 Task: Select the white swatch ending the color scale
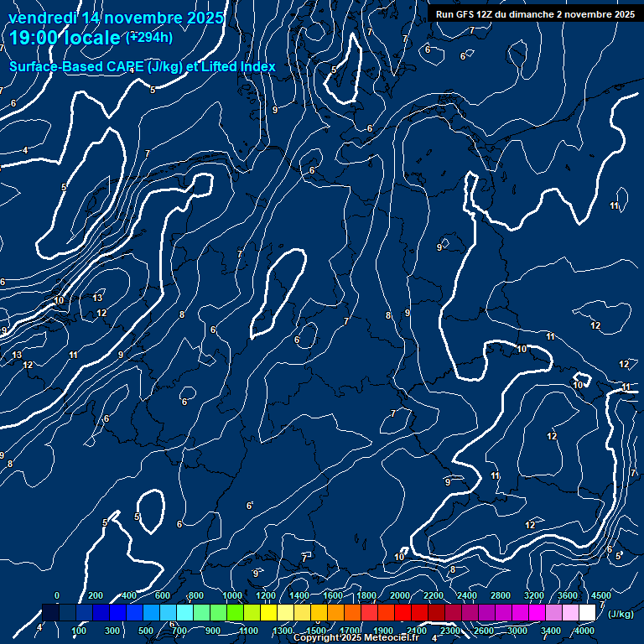tap(587, 613)
